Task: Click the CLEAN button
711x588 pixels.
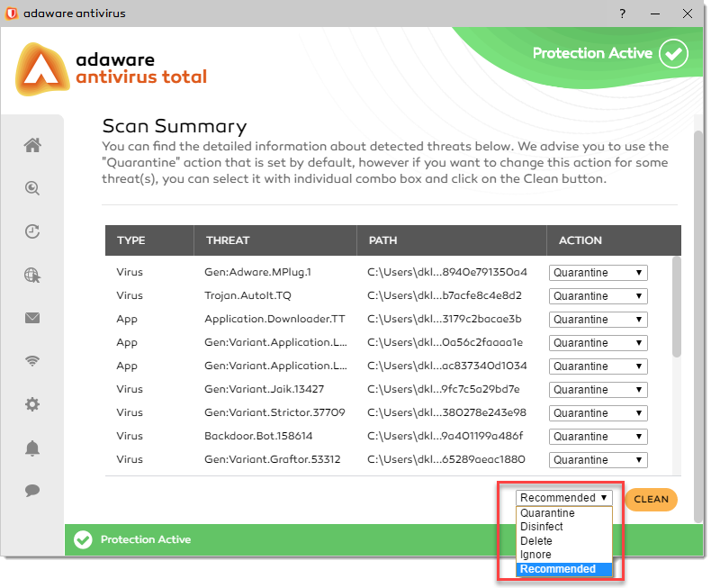Action: pos(651,500)
